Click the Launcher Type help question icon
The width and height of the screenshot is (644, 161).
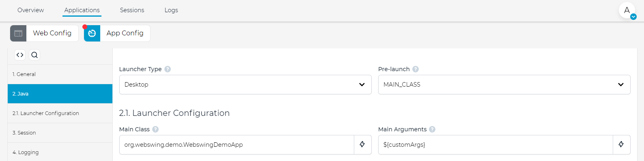point(168,69)
